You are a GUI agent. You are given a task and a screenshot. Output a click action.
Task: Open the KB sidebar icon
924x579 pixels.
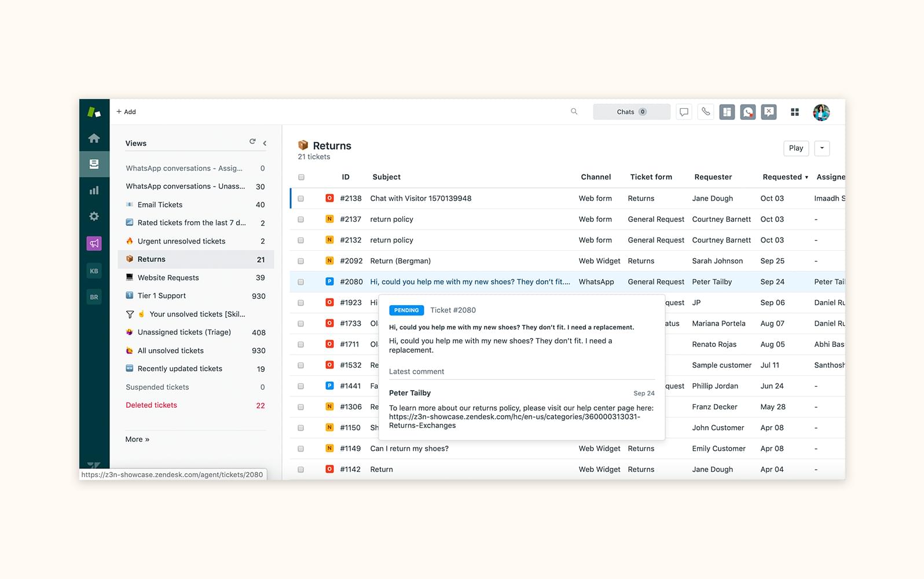[x=94, y=271]
